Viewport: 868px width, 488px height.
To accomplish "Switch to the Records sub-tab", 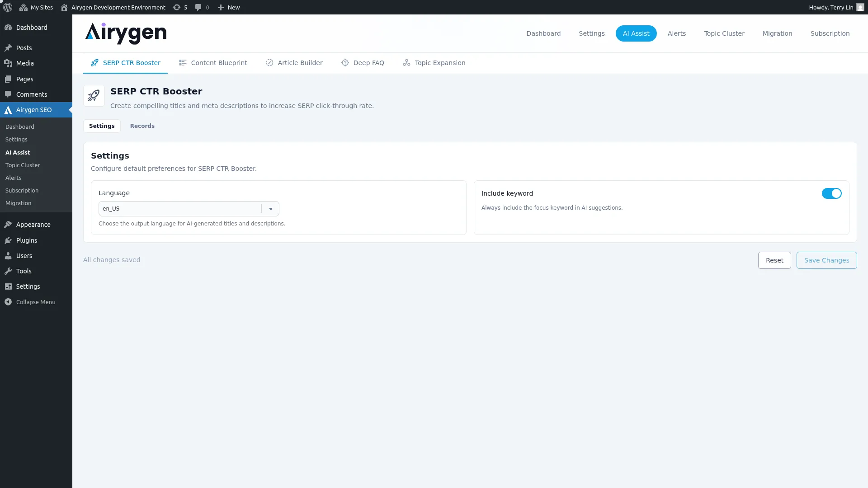I will tap(142, 126).
